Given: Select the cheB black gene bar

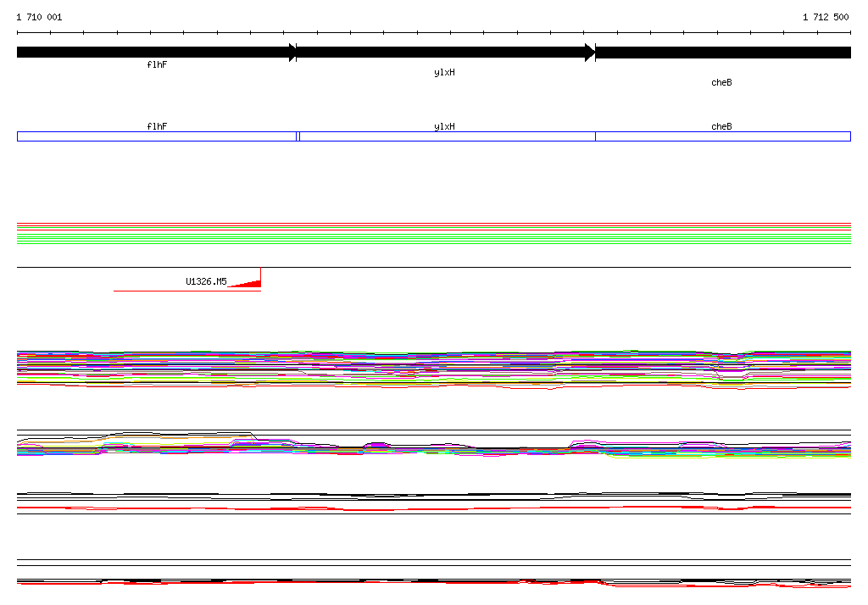Looking at the screenshot, I should tap(723, 53).
